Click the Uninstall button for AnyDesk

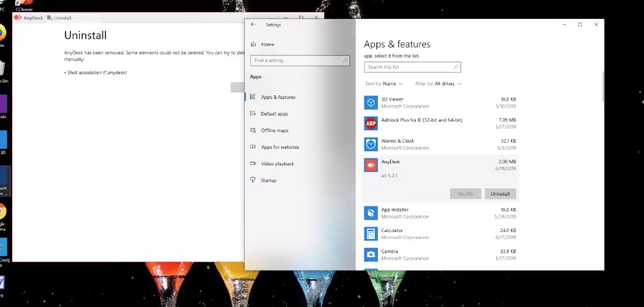[500, 194]
